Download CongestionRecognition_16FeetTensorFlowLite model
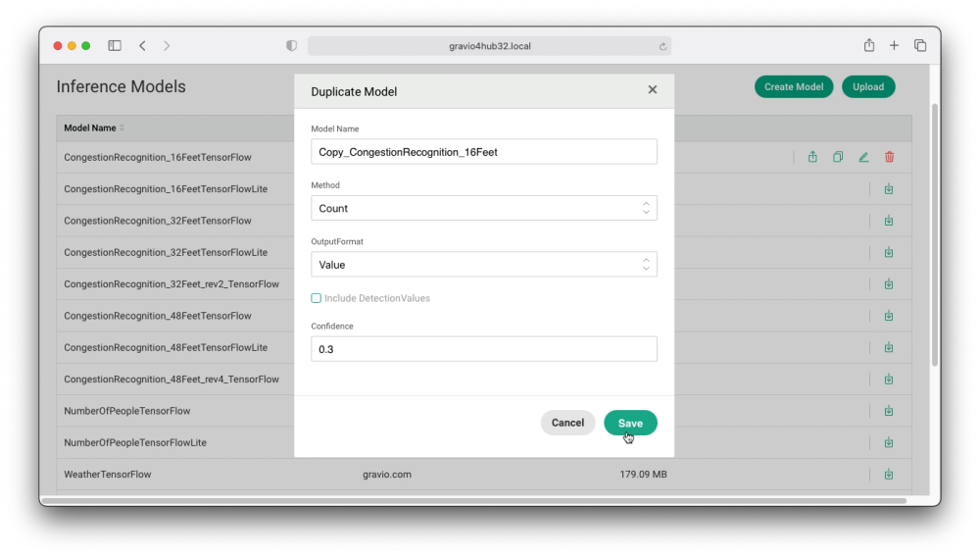Image resolution: width=980 pixels, height=558 pixels. tap(889, 189)
